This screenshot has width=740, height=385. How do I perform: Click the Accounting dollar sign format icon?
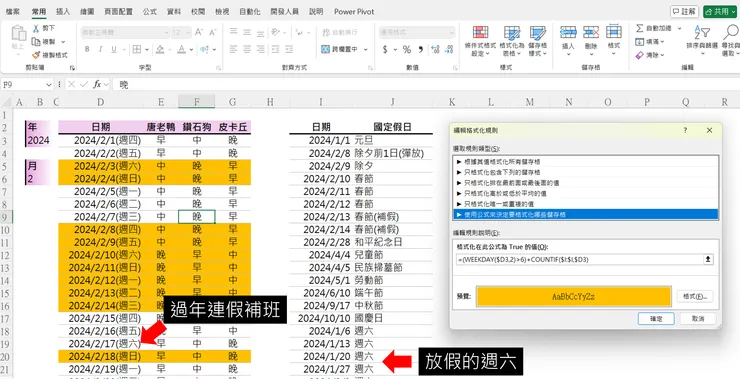click(385, 50)
